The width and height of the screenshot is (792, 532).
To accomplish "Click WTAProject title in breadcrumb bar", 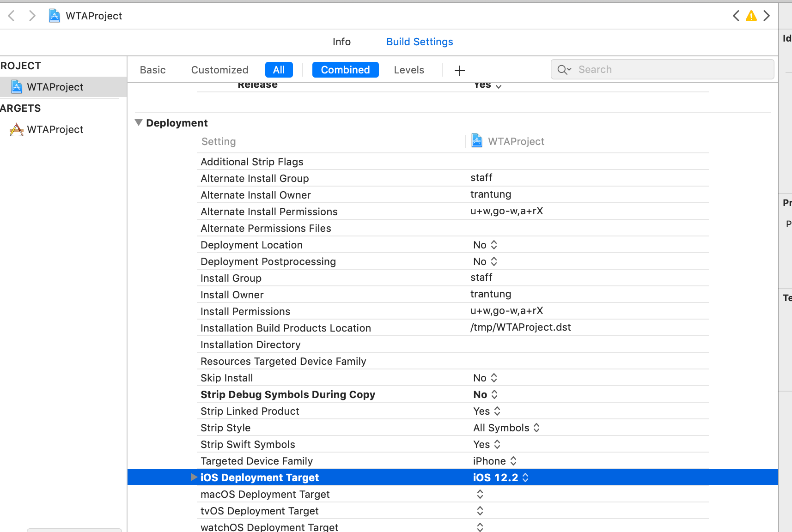I will [94, 16].
